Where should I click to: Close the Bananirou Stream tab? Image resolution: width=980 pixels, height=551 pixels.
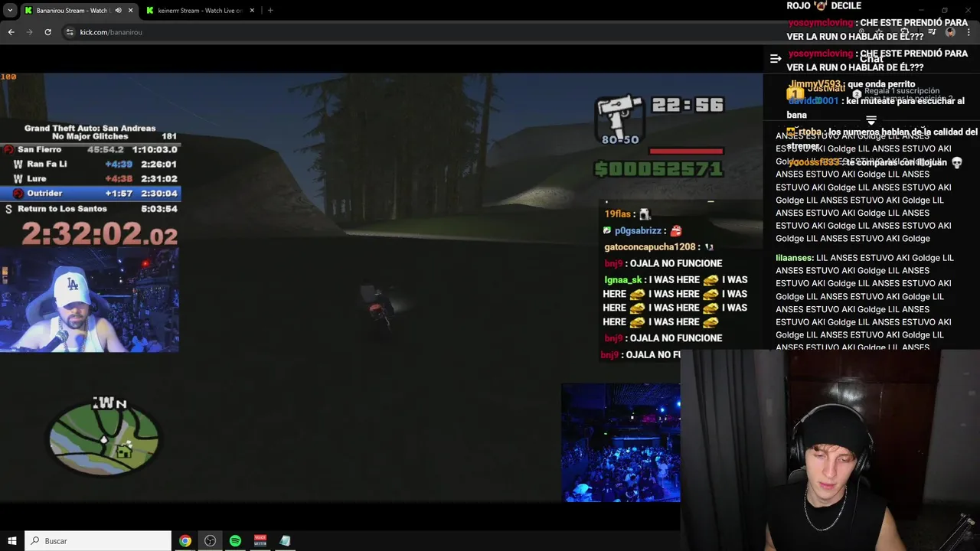coord(130,11)
